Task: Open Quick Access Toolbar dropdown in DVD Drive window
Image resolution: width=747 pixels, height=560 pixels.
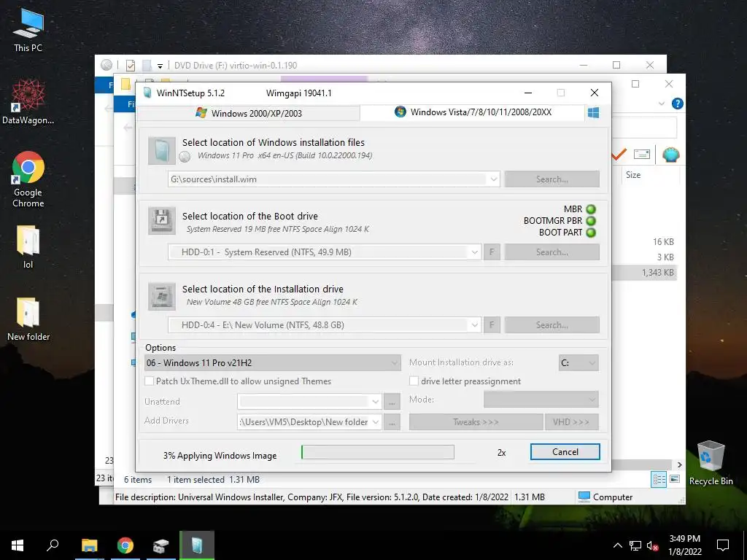Action: 160,66
